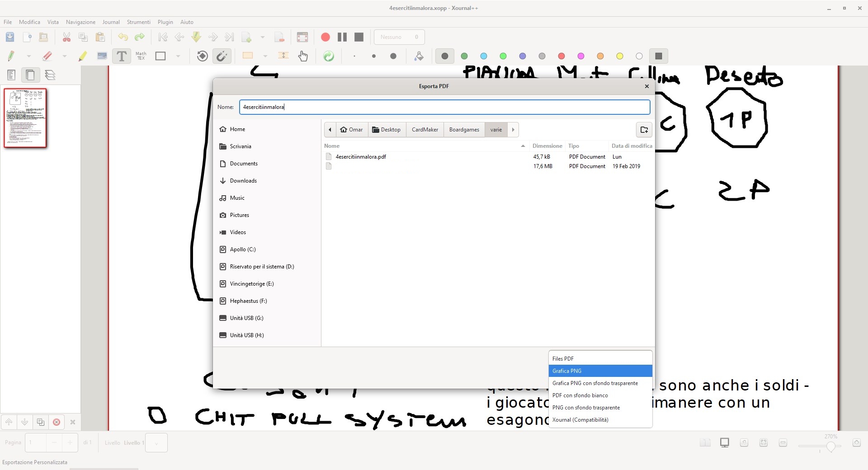868x470 pixels.
Task: Click the fill bucket tool
Action: tap(419, 56)
